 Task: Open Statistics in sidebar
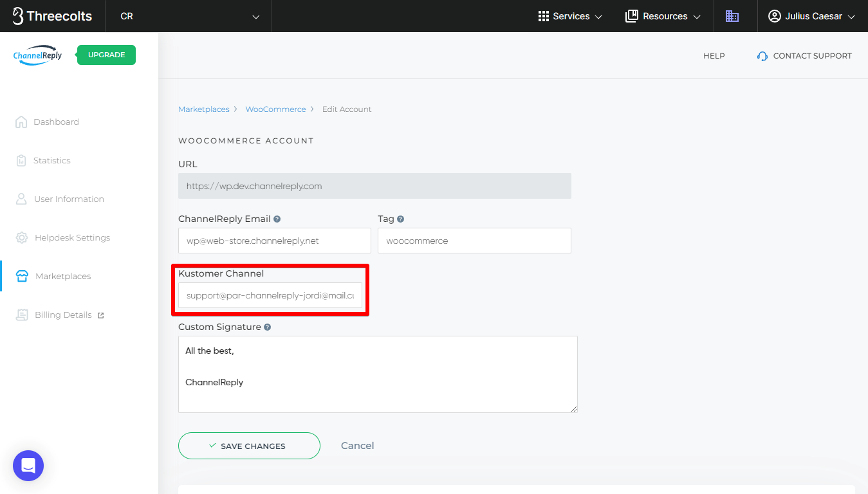pos(51,160)
